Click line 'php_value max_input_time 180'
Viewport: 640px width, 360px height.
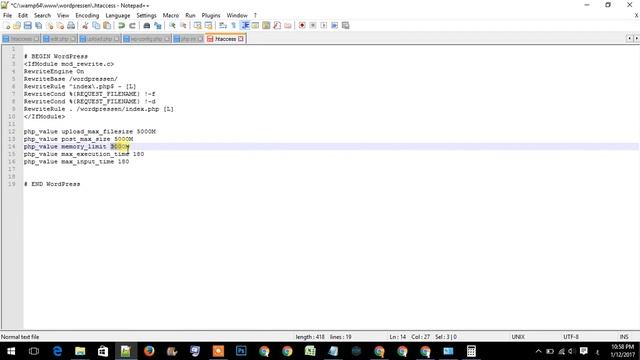(76, 162)
